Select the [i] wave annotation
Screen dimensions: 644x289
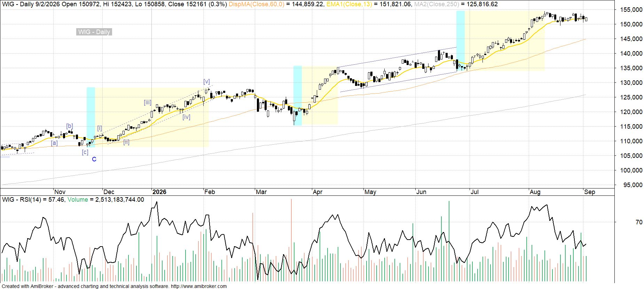tap(100, 128)
